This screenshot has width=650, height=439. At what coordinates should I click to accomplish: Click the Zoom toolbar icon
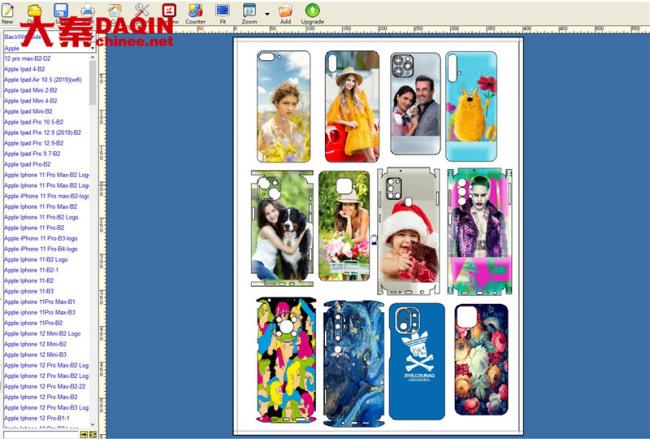pyautogui.click(x=249, y=12)
